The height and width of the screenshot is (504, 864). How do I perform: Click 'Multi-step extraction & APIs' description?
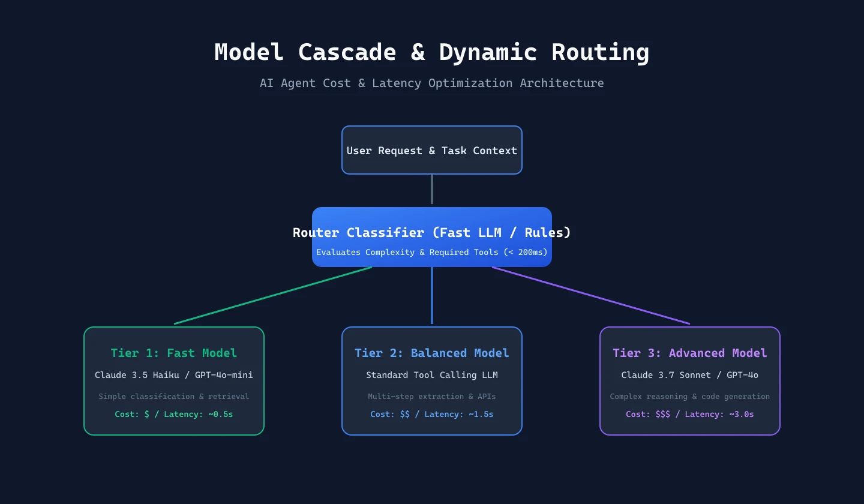pos(432,396)
